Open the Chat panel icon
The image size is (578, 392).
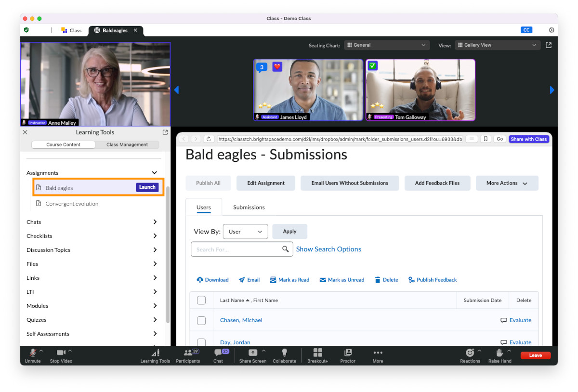pyautogui.click(x=218, y=353)
